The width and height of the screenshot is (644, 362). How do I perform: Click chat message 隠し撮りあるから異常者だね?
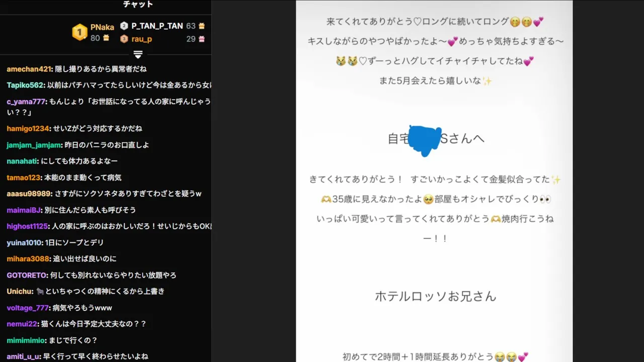101,69
